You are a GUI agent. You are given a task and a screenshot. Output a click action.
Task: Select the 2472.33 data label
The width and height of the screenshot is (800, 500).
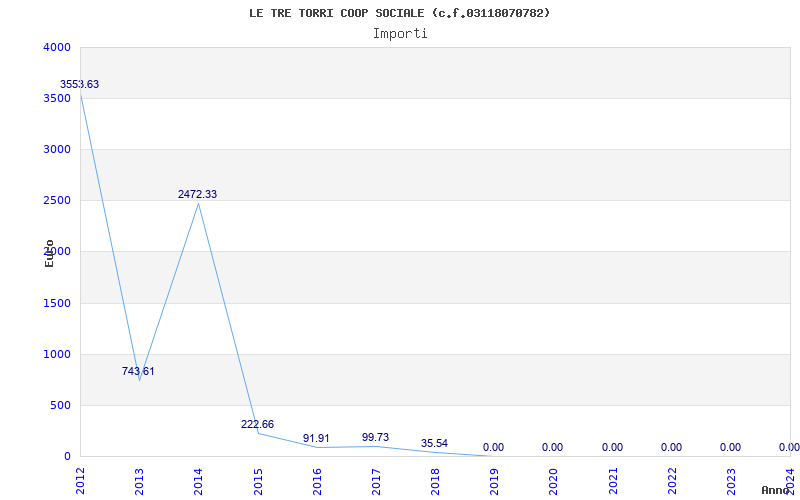tap(197, 194)
